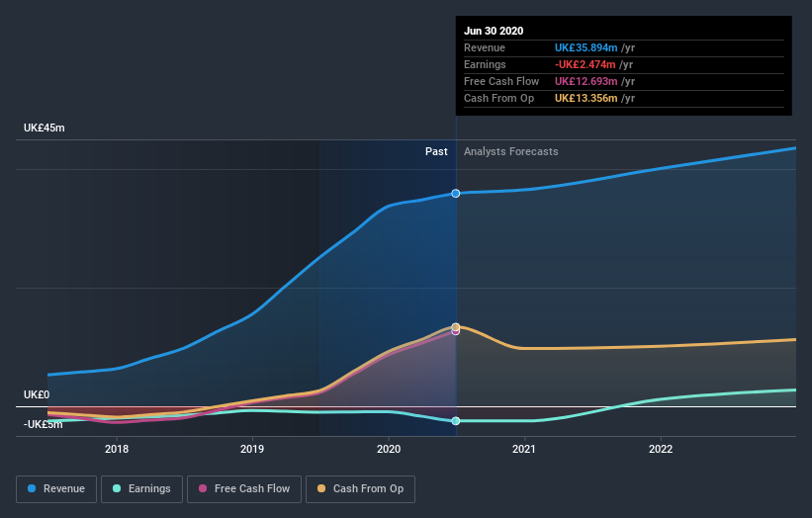Click the UK£35.894m revenue value in tooltip
The width and height of the screenshot is (812, 518).
(x=586, y=47)
